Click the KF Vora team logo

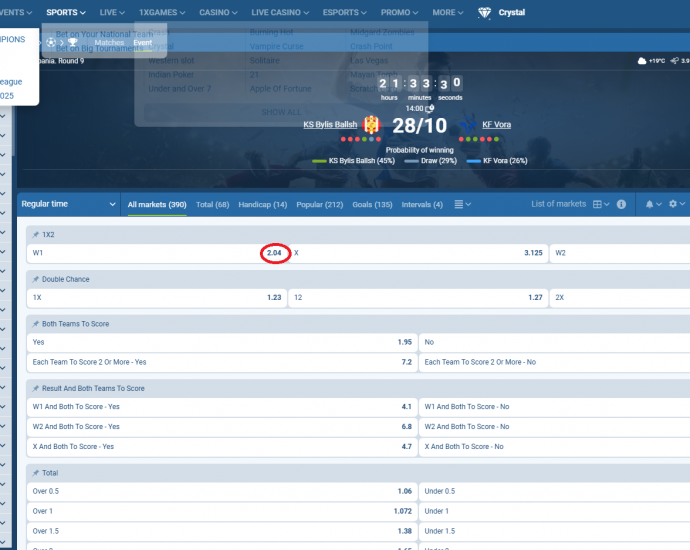pyautogui.click(x=468, y=125)
